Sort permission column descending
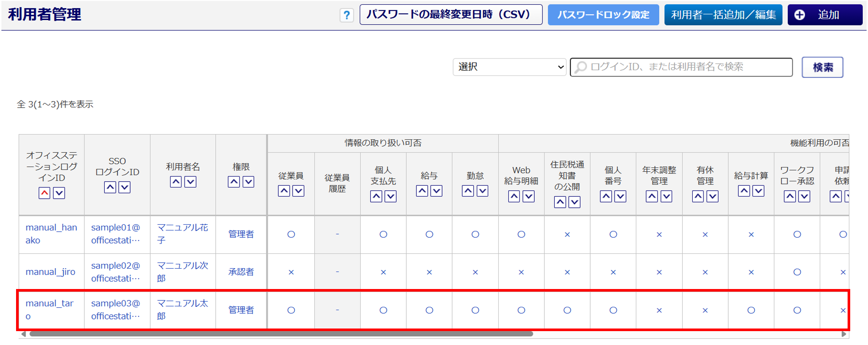 coord(248,182)
